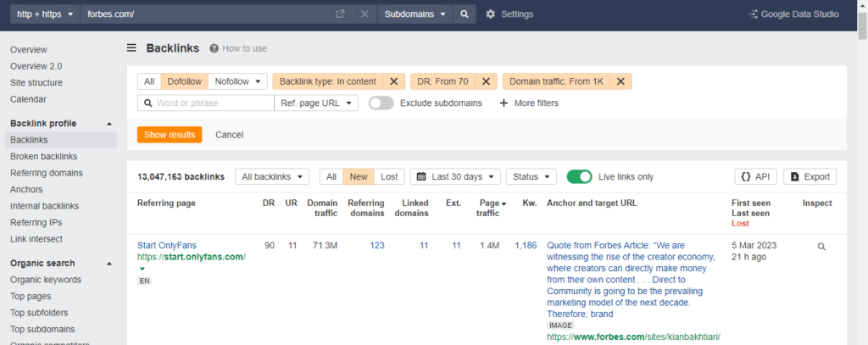Viewport: 868px width, 345px height.
Task: Expand Start OnlyFans URL green arrow
Action: click(142, 269)
